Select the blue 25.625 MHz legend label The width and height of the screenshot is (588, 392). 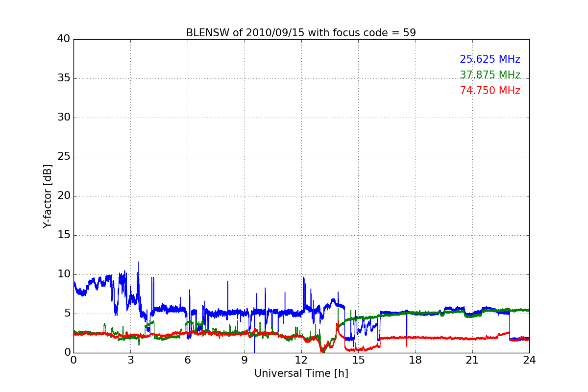(x=490, y=59)
